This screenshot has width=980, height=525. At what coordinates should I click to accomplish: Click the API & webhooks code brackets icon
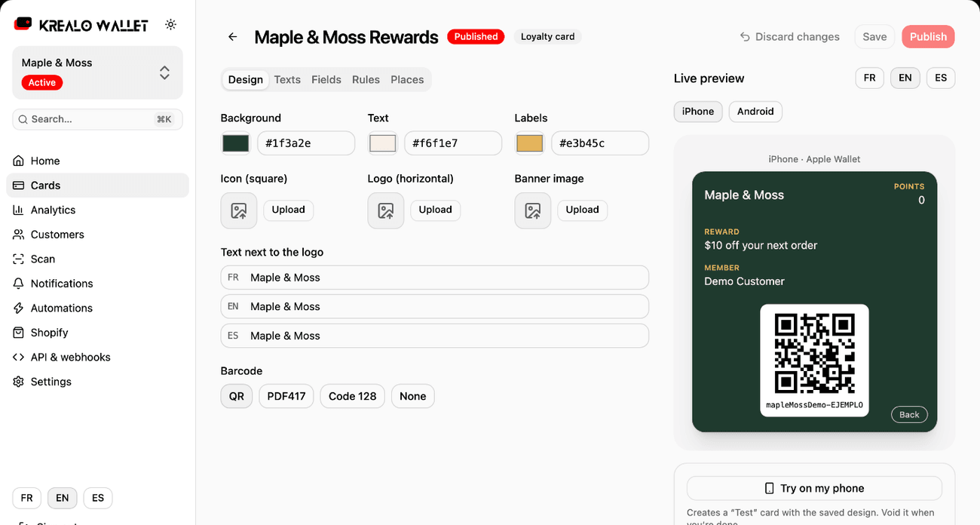point(19,357)
